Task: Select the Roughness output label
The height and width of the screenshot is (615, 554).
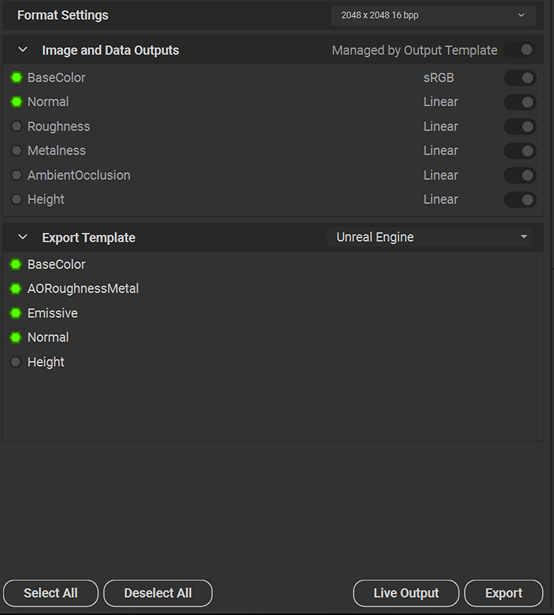Action: [59, 126]
